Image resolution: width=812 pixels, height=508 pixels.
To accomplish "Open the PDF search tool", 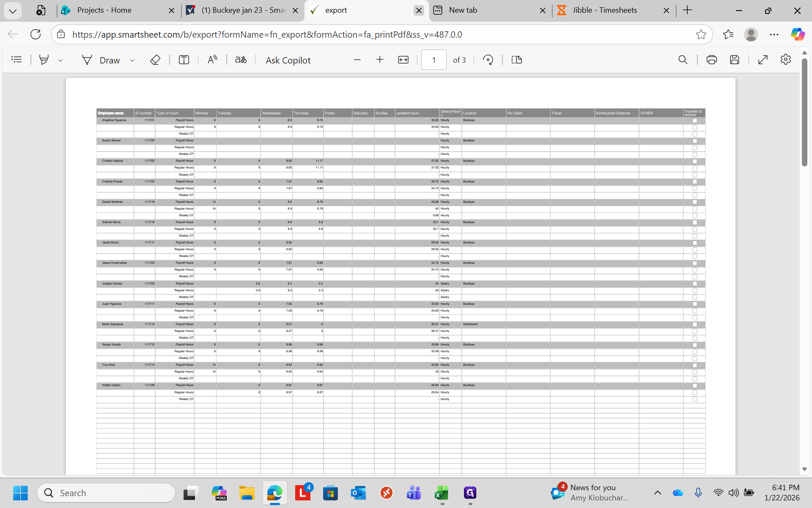I will (683, 60).
